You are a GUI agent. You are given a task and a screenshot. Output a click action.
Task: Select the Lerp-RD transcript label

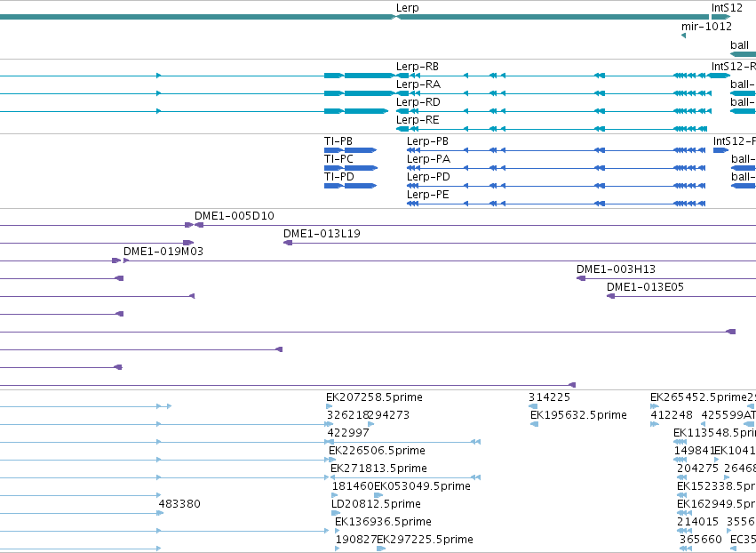tap(418, 102)
